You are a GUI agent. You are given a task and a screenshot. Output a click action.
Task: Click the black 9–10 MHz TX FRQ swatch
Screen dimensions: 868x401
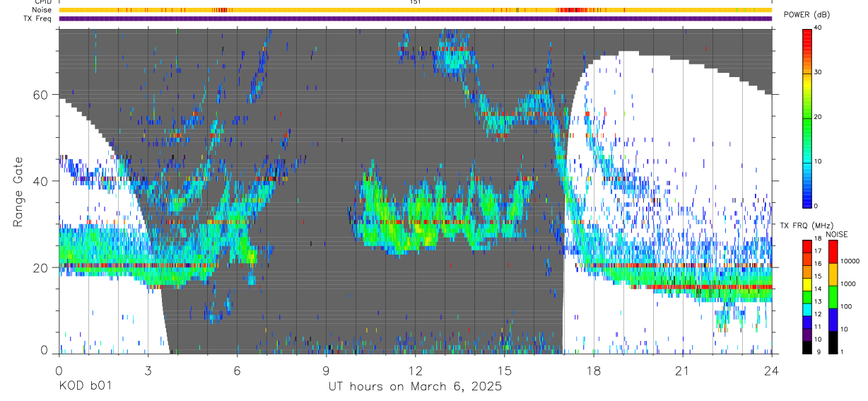pos(807,347)
